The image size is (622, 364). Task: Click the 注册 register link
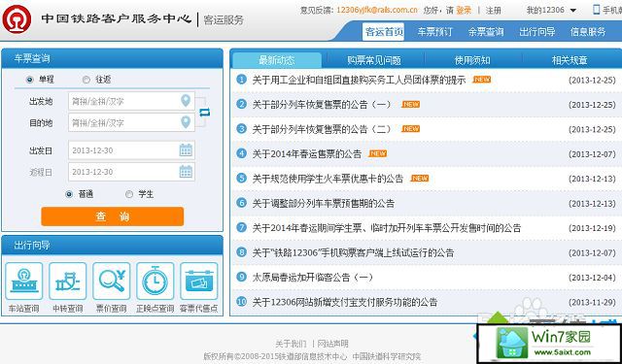[x=494, y=11]
